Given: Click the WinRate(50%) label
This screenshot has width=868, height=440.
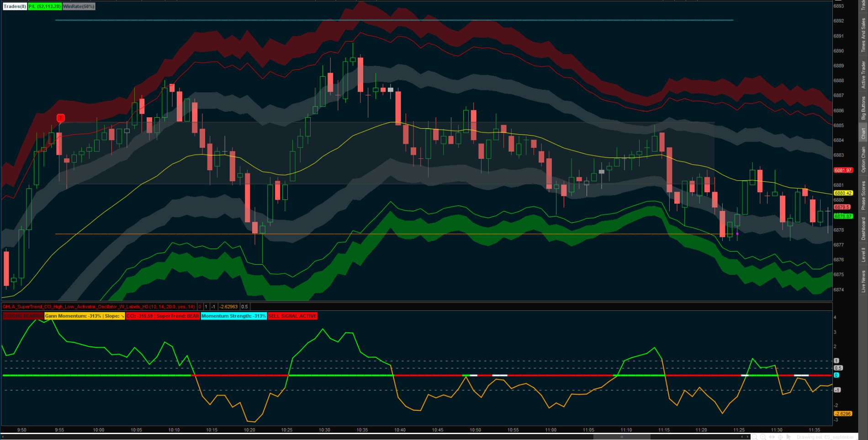Looking at the screenshot, I should 79,6.
